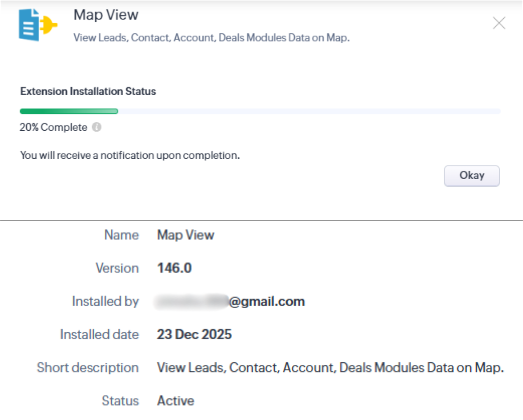The height and width of the screenshot is (420, 523).
Task: Select the installed date 23 Dec 2025
Action: click(194, 334)
